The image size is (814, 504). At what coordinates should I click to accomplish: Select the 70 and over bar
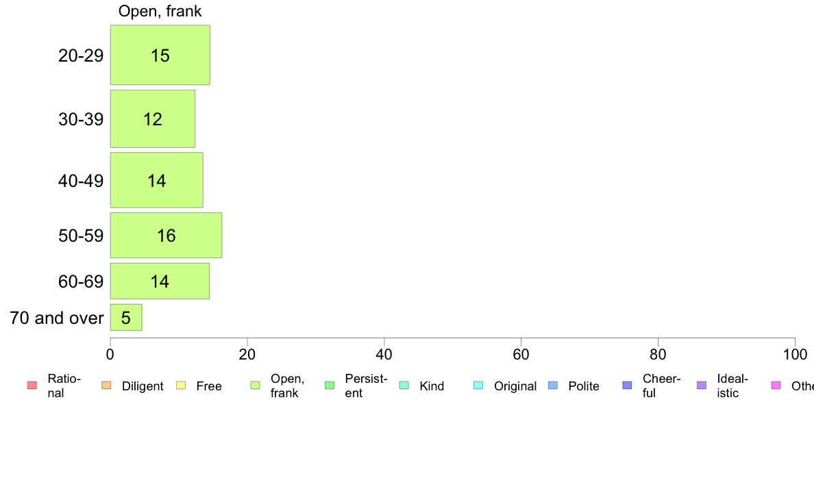tap(126, 317)
